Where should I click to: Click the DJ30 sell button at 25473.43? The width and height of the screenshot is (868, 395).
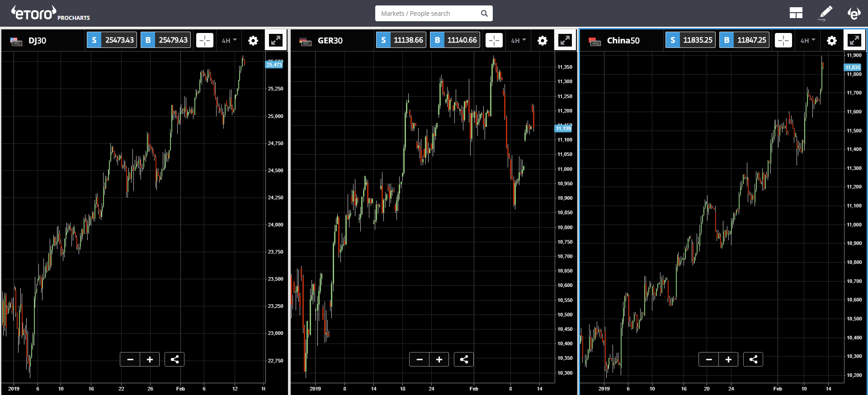coord(112,40)
